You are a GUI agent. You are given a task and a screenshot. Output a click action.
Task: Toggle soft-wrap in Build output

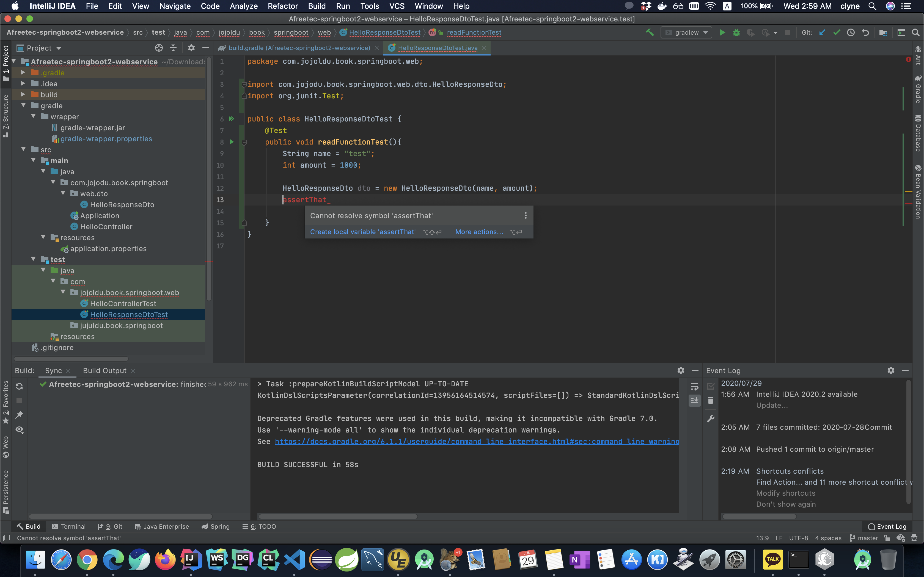click(695, 386)
